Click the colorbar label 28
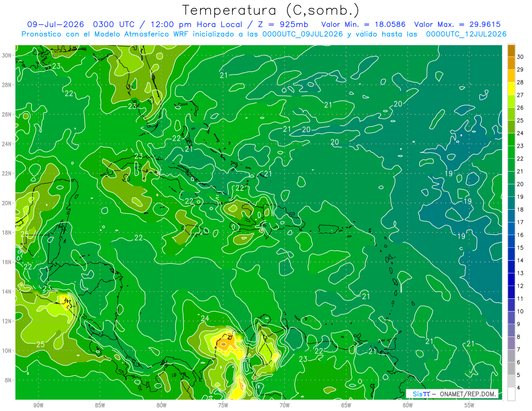Viewport: 532px width, 411px height. coord(520,82)
